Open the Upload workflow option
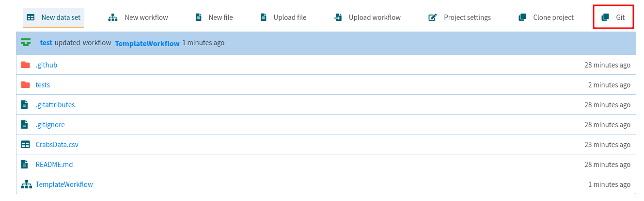 (x=375, y=17)
